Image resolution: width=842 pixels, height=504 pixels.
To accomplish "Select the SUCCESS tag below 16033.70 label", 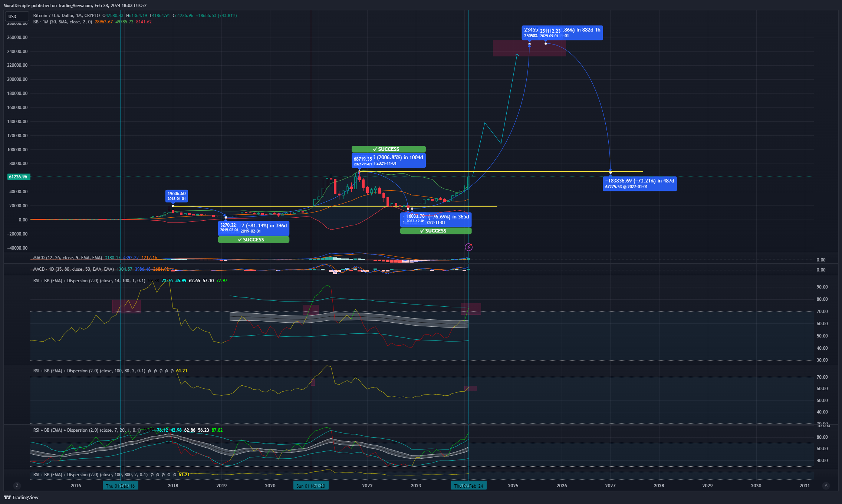I will point(436,231).
